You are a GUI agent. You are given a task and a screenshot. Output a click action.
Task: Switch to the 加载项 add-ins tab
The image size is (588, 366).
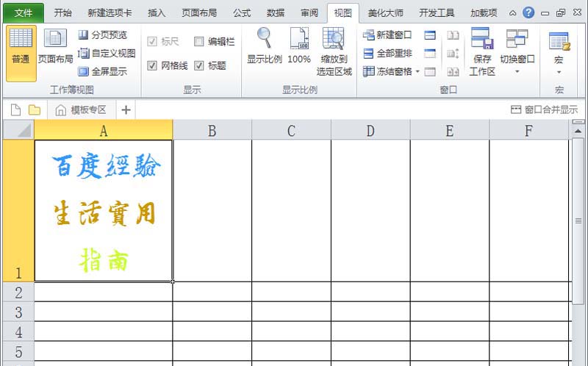[484, 13]
